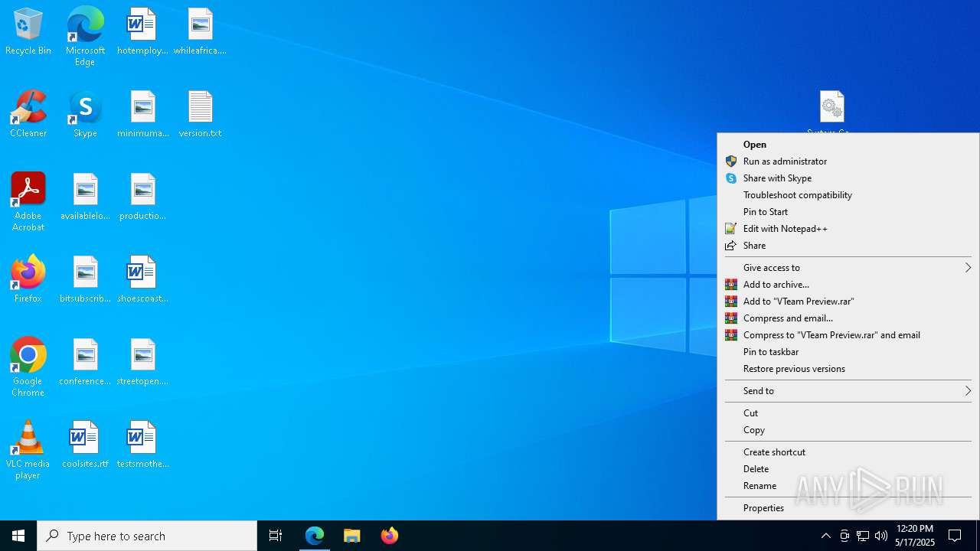Select the whileafrica image file icon

pyautogui.click(x=200, y=31)
